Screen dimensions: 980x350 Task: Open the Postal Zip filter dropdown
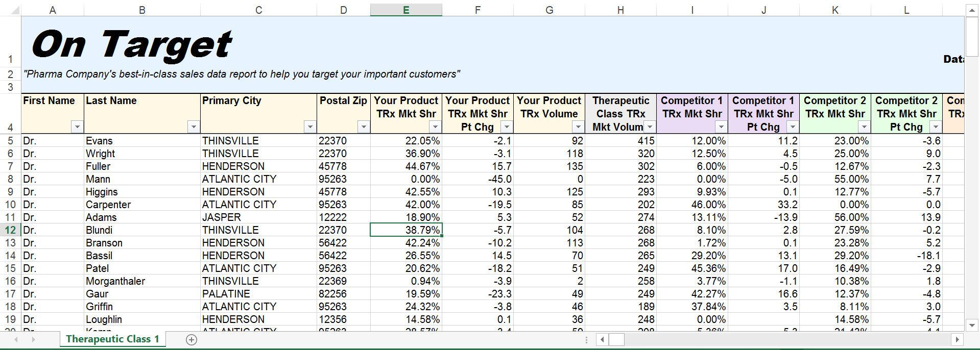(363, 127)
